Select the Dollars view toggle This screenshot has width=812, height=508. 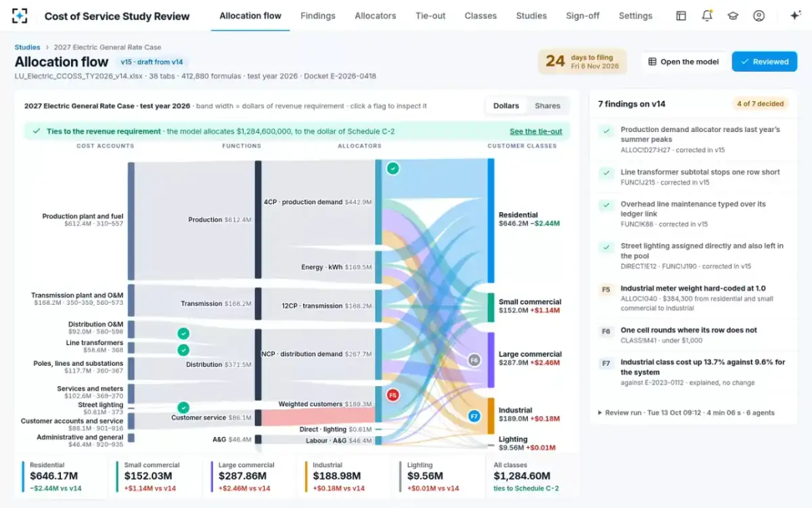pos(506,106)
